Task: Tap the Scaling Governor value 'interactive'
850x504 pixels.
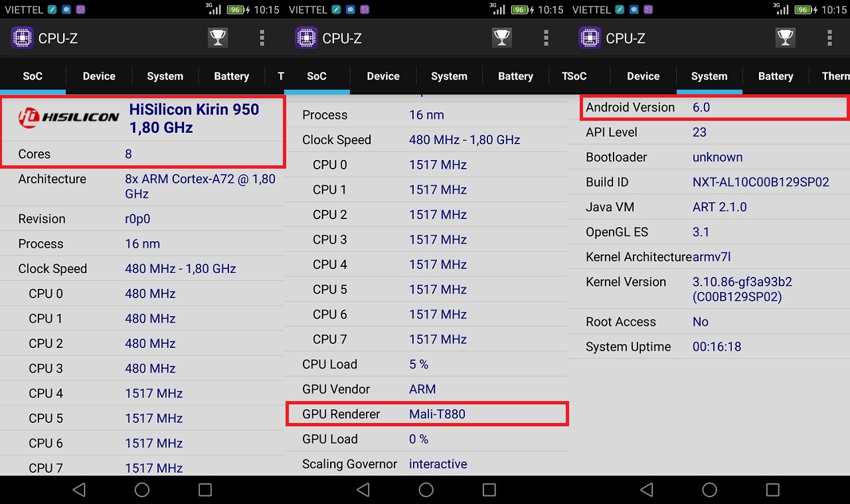Action: (x=438, y=464)
